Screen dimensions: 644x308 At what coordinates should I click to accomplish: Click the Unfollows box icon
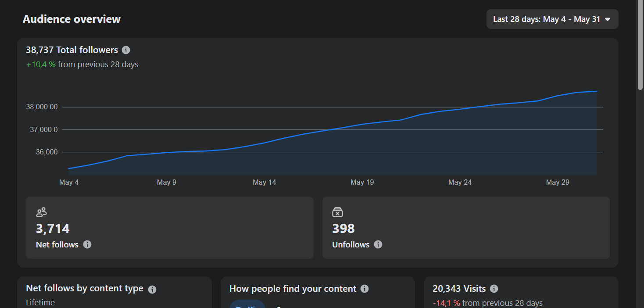(x=337, y=212)
